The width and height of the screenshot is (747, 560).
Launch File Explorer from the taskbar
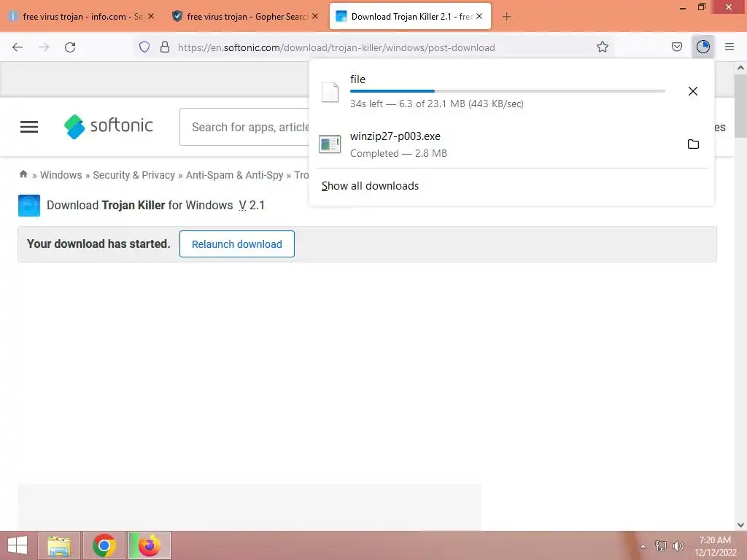click(59, 545)
